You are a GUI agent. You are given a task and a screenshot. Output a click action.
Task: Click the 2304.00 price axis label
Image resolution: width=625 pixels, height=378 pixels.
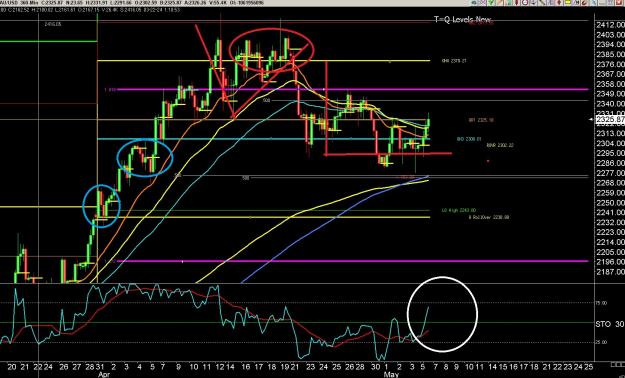tap(610, 143)
